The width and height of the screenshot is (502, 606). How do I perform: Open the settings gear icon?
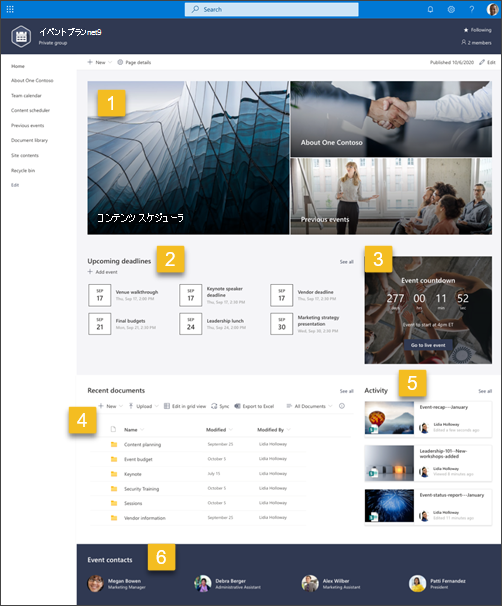click(451, 9)
